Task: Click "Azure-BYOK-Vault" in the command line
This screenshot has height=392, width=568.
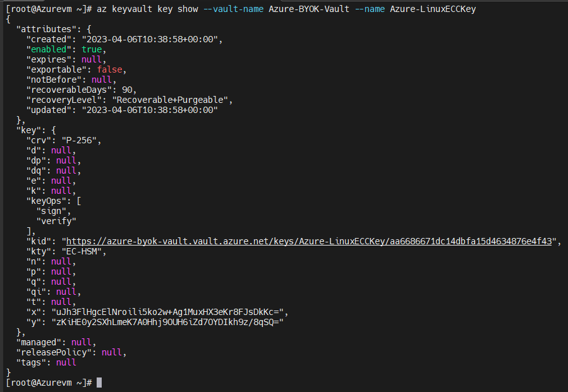Action: pyautogui.click(x=309, y=9)
